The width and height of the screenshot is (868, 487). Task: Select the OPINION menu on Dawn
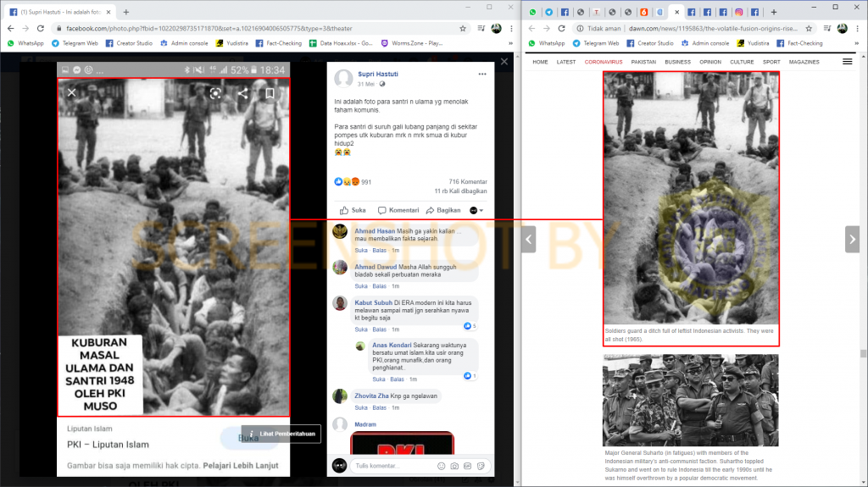click(710, 62)
